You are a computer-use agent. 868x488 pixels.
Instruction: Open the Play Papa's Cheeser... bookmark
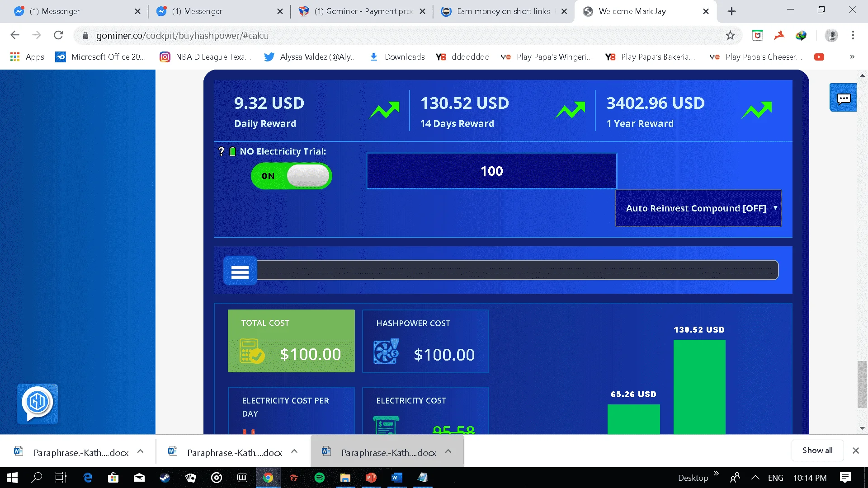tap(756, 57)
